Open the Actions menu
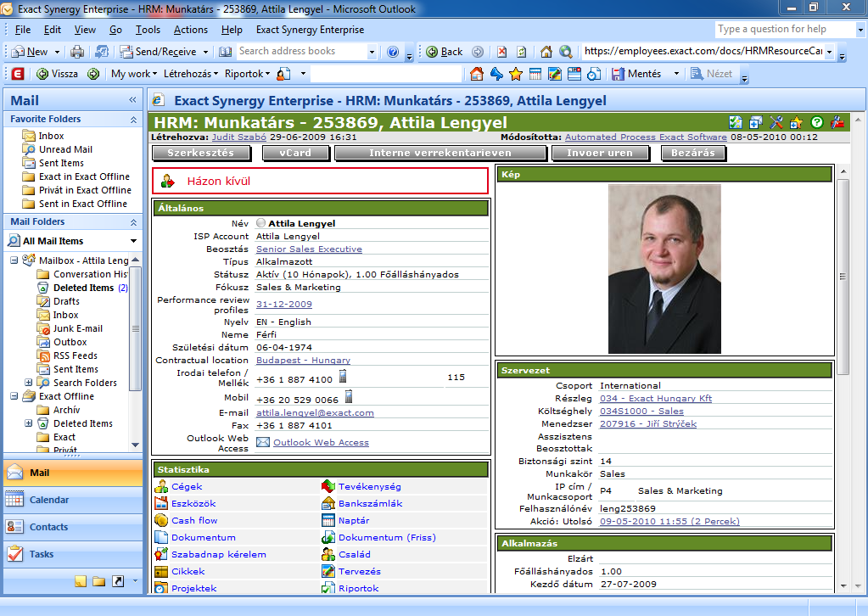Viewport: 868px width, 616px height. [x=190, y=30]
